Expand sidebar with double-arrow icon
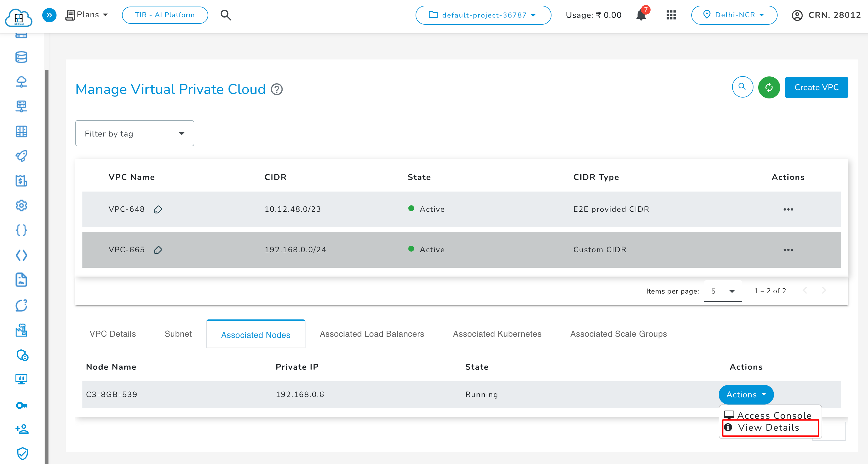The image size is (868, 464). coord(49,15)
